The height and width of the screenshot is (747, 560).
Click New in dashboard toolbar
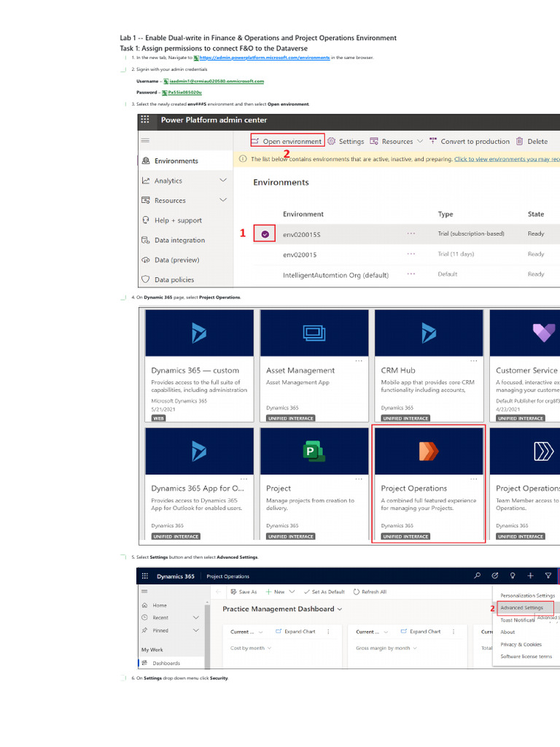[x=275, y=592]
